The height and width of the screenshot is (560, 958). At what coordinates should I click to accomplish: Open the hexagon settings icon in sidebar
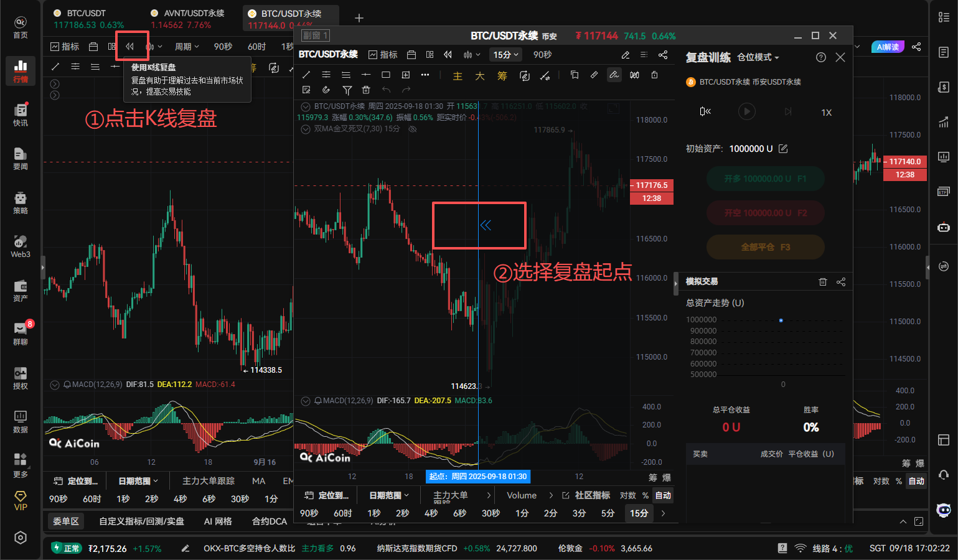click(x=21, y=538)
